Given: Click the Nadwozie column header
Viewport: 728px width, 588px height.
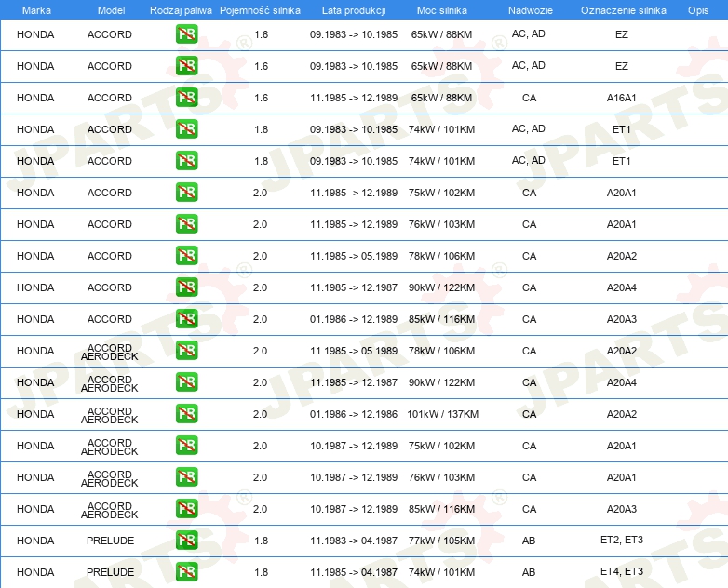Looking at the screenshot, I should pyautogui.click(x=531, y=10).
